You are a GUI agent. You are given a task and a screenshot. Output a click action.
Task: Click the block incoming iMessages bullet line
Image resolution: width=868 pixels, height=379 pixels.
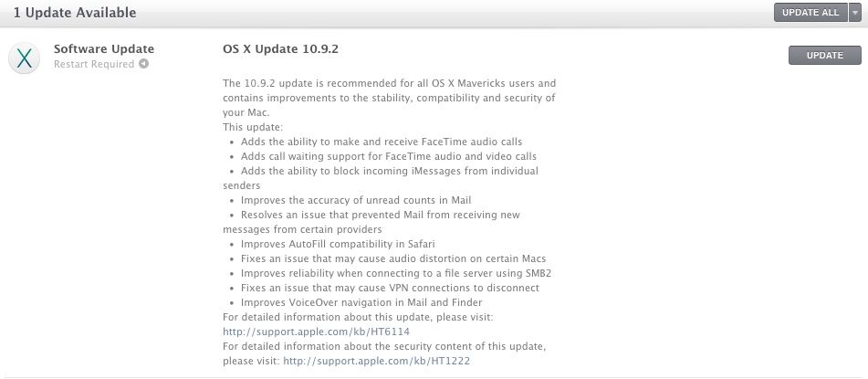click(x=381, y=178)
